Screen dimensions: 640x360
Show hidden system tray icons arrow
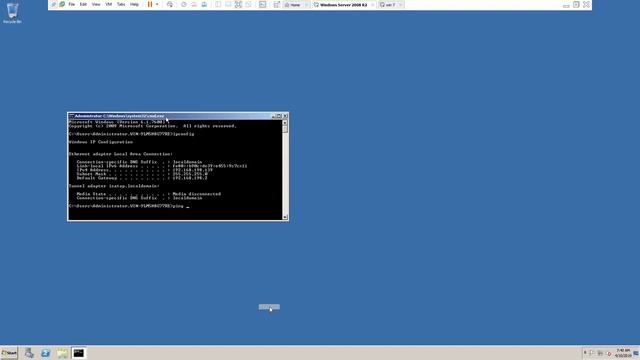(x=585, y=353)
